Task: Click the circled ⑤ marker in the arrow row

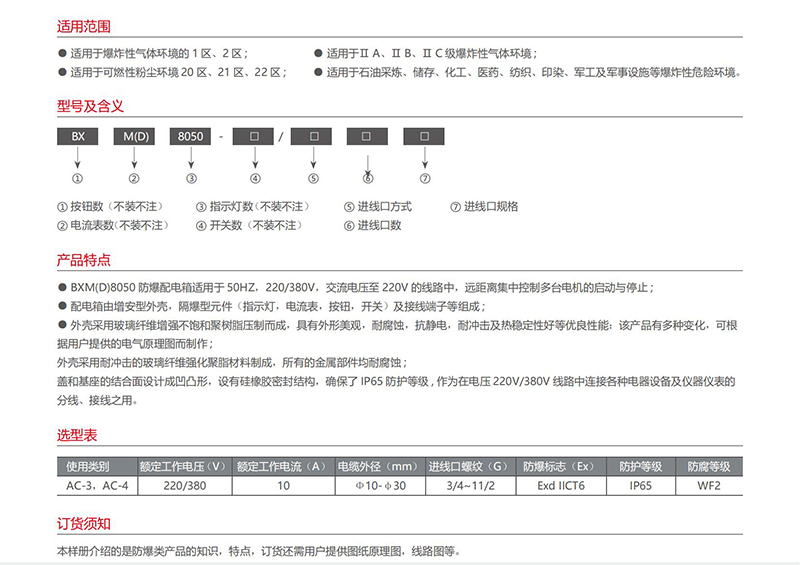Action: [312, 179]
